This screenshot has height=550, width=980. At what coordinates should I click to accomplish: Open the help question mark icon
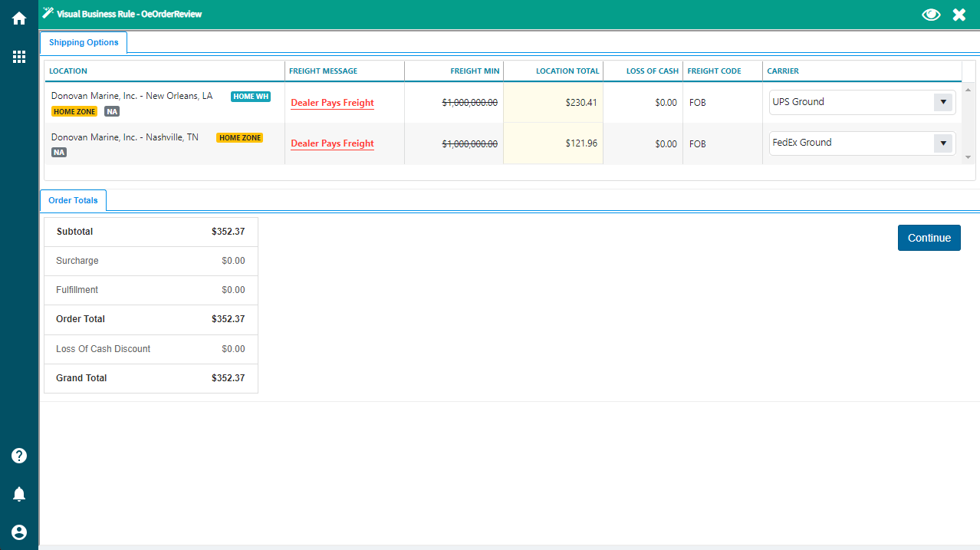[x=19, y=456]
